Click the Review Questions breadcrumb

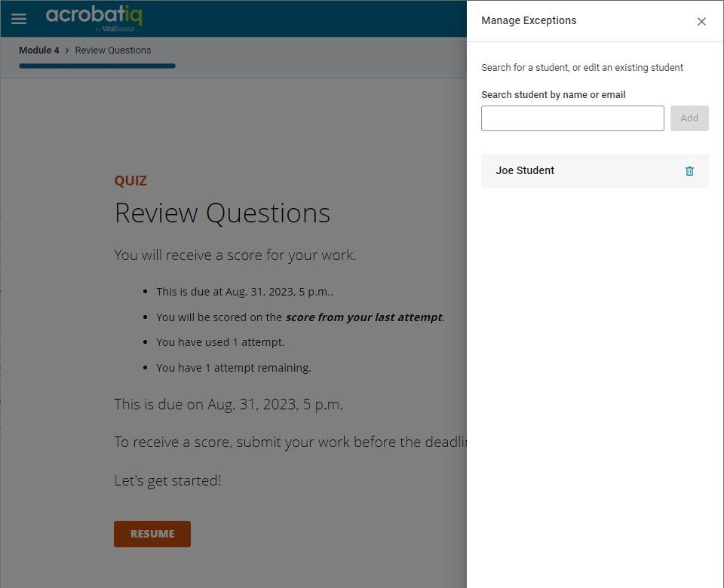pyautogui.click(x=113, y=51)
